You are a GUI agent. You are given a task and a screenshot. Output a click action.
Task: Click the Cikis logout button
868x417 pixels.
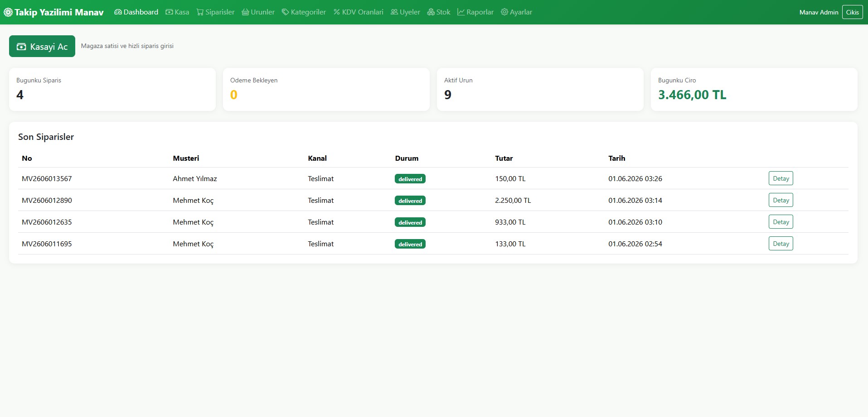[x=852, y=12]
